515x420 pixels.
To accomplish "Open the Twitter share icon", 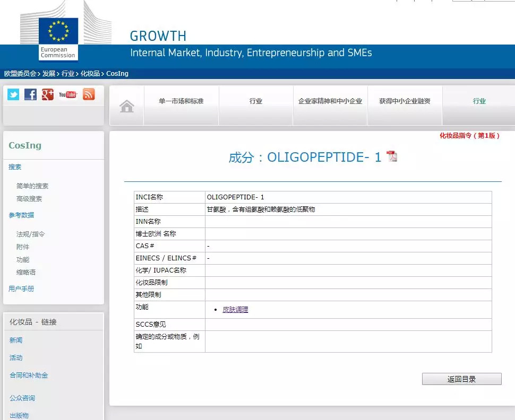I will (13, 94).
